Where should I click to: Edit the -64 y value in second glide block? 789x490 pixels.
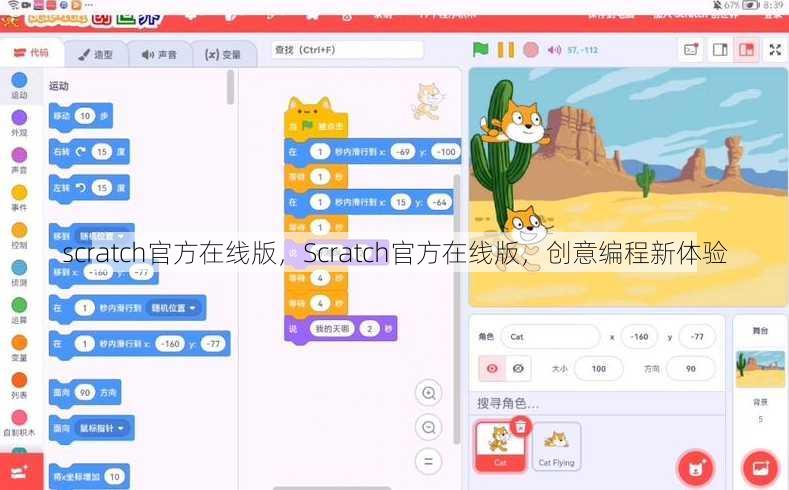click(439, 202)
